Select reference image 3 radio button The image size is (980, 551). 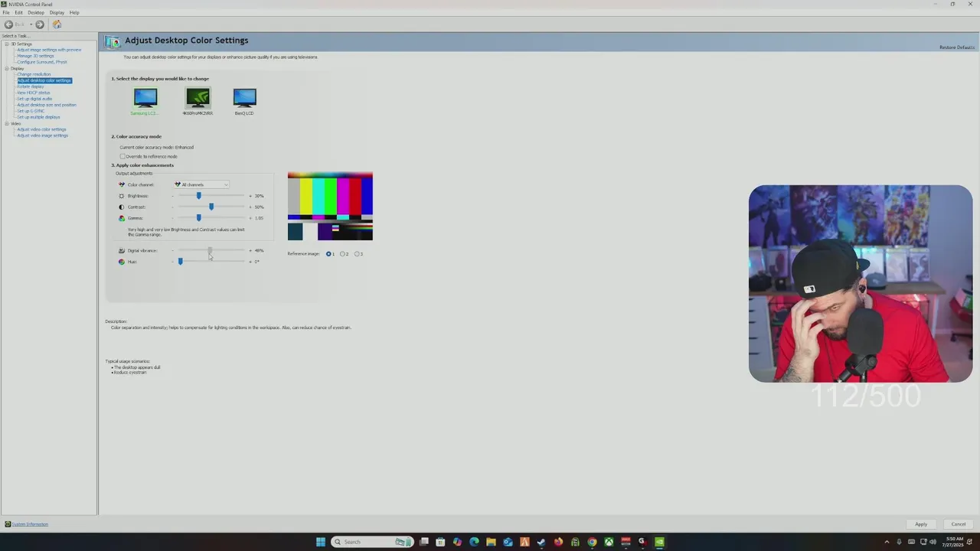(x=357, y=253)
